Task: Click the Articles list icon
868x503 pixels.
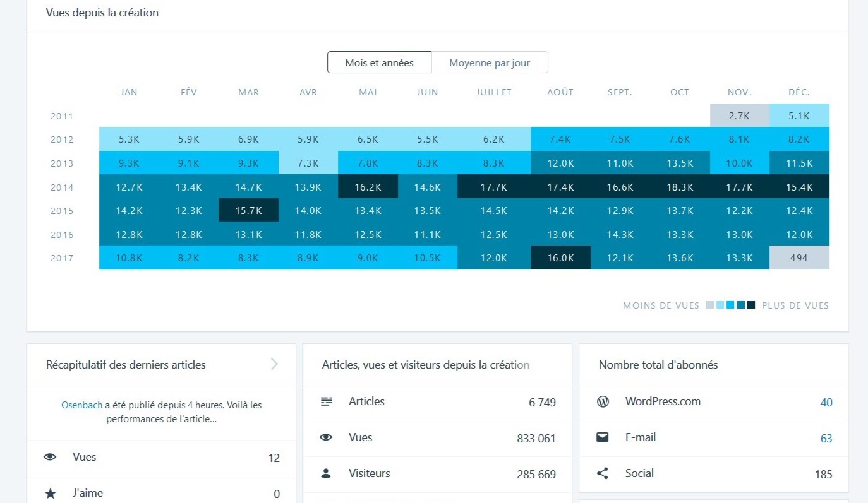Action: [x=327, y=401]
